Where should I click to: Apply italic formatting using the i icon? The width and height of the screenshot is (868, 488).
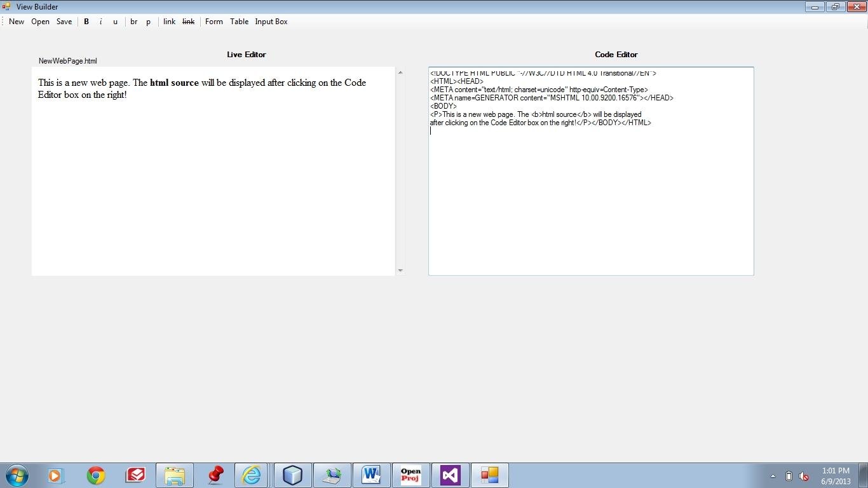pos(100,21)
